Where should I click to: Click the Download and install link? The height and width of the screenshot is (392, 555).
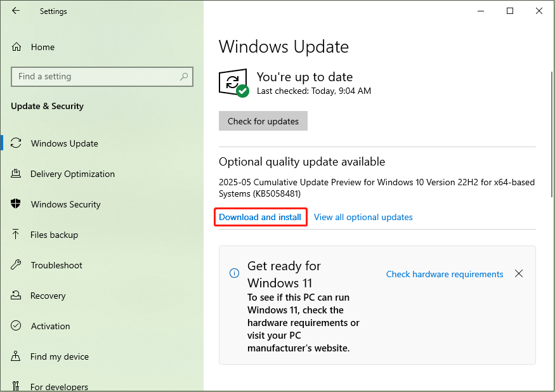click(x=260, y=217)
